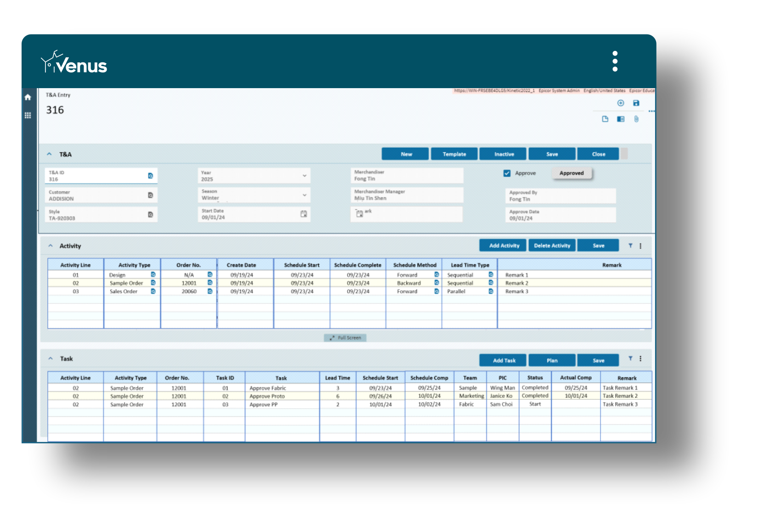
Task: Open the kebab menu beside the Activity filter
Action: coord(640,246)
